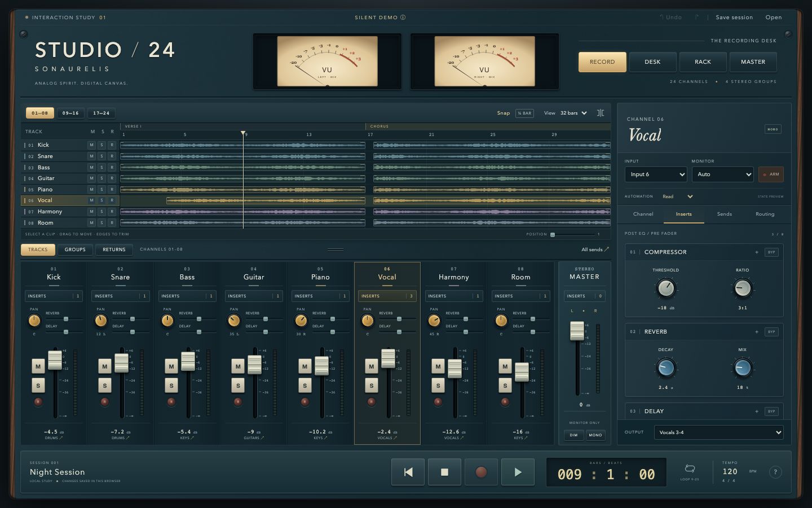812x508 pixels.
Task: Change automation mode from Read dropdown
Action: pyautogui.click(x=677, y=196)
